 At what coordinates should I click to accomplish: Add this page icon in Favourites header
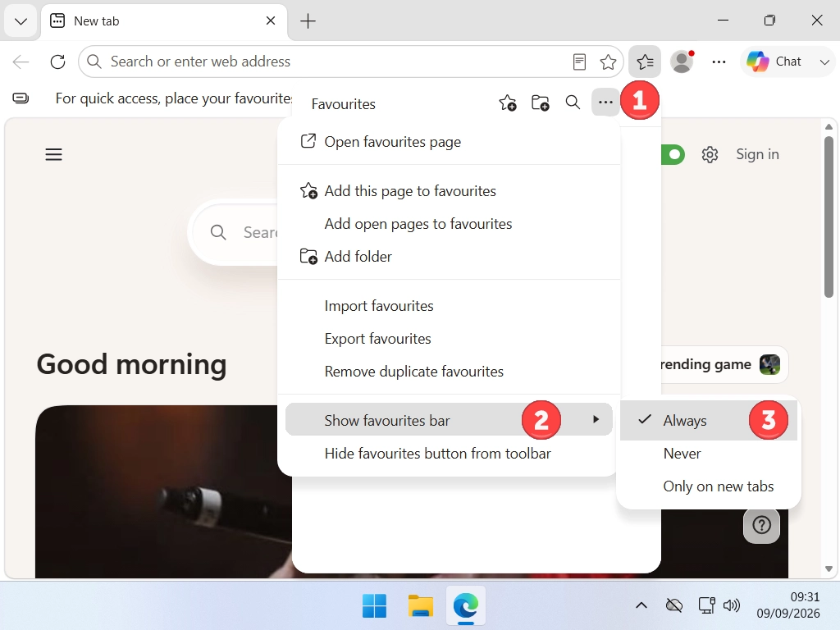(508, 103)
